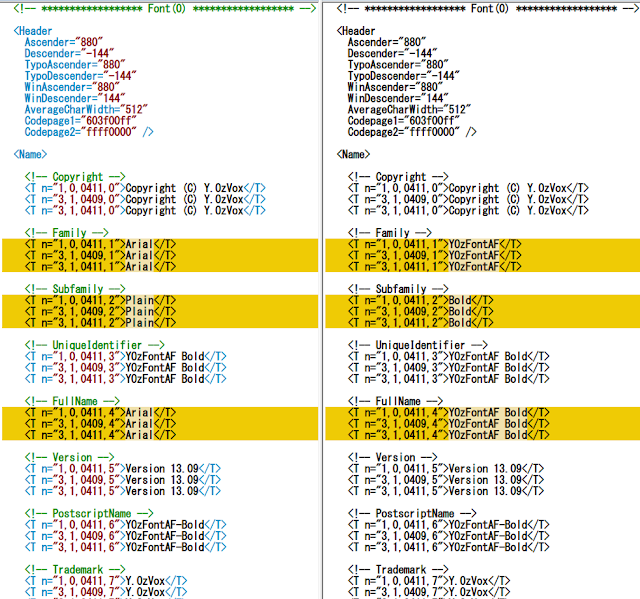
Task: Click the <Header tag in the left pane
Action: [x=33, y=31]
